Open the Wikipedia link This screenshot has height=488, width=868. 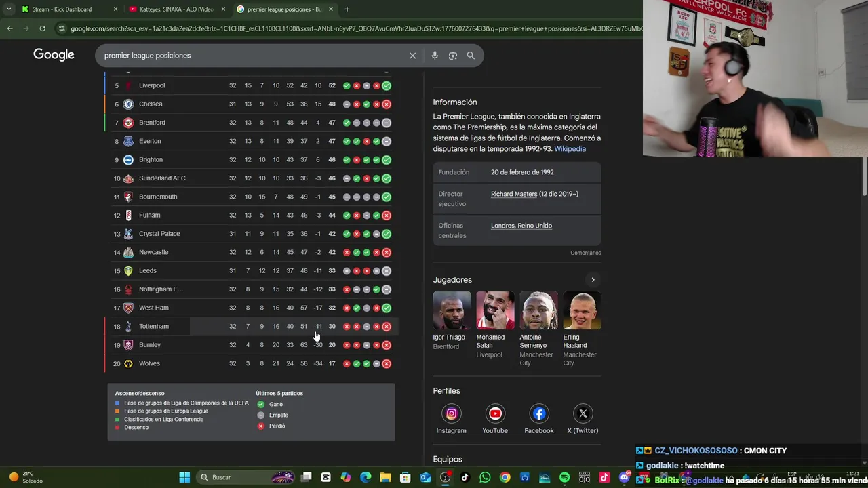click(x=570, y=149)
